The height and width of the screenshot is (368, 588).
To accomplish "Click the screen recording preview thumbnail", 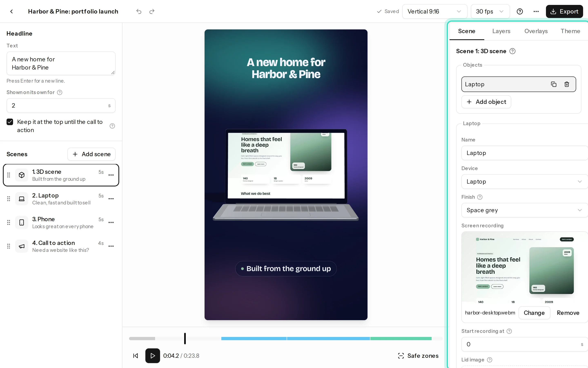I will (x=525, y=267).
